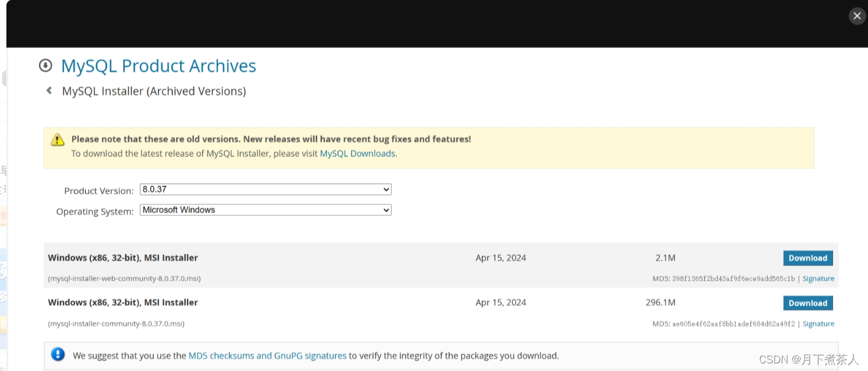Click the Apr 15, 2024 date in 2.1M row
This screenshot has height=371, width=868.
[x=501, y=258]
